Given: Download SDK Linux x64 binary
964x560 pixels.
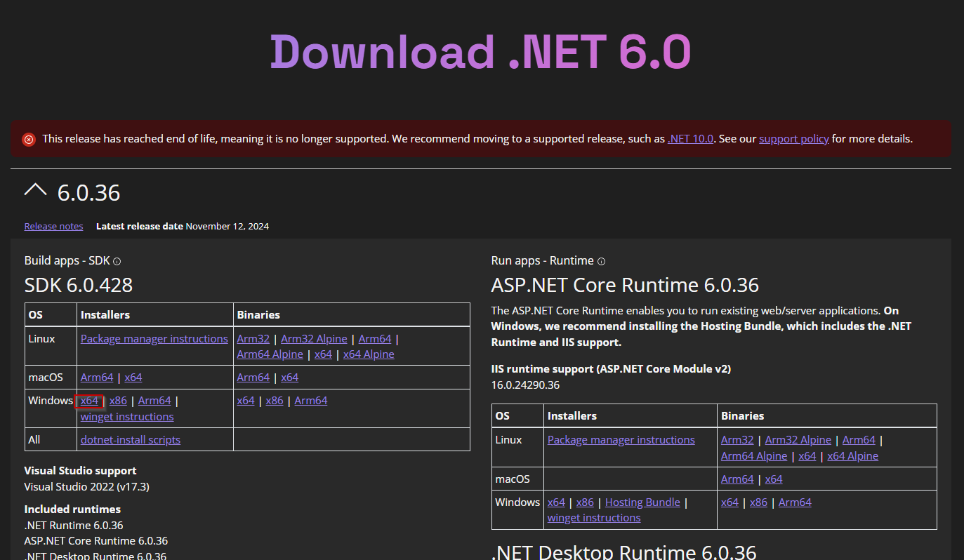Looking at the screenshot, I should point(323,354).
